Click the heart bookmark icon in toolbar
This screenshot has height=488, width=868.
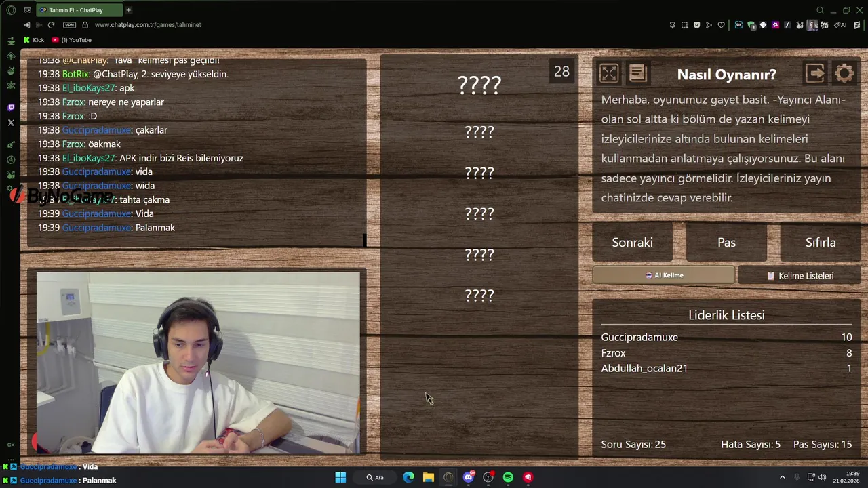tap(721, 25)
